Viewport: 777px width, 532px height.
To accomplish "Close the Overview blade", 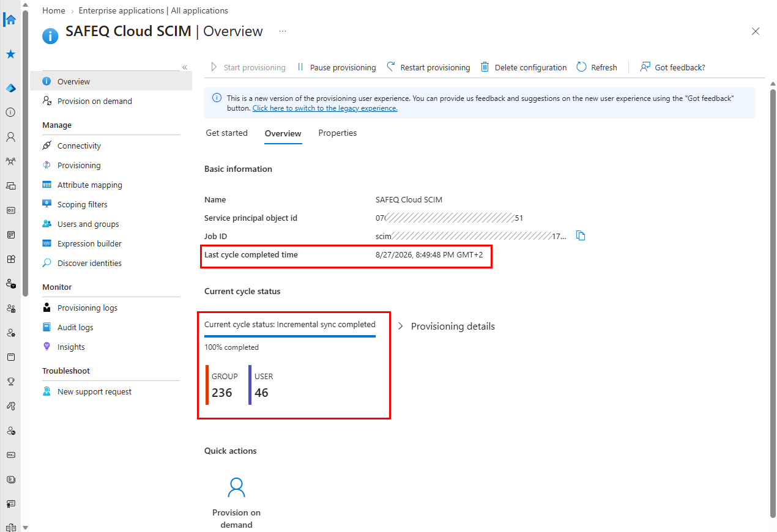I will coord(756,31).
